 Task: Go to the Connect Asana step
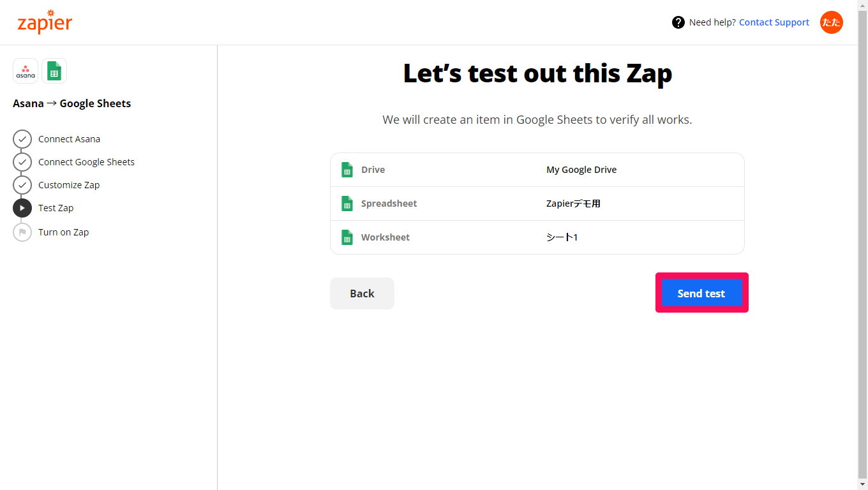(69, 139)
